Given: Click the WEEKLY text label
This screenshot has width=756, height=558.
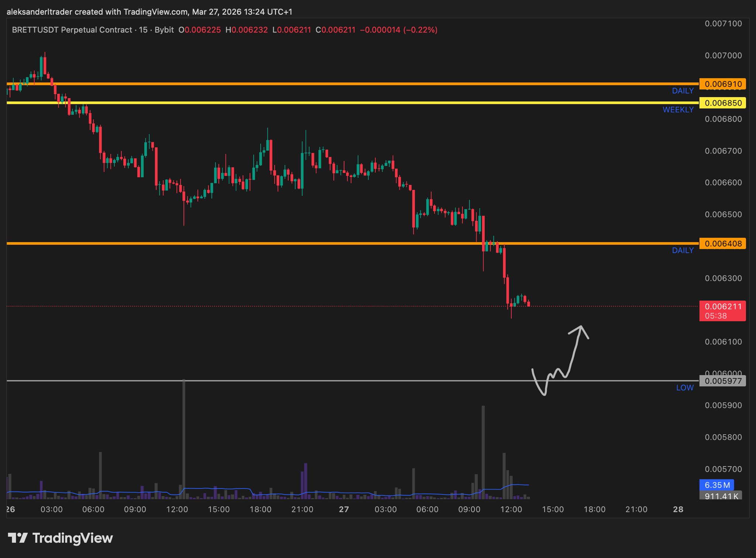Looking at the screenshot, I should point(678,110).
